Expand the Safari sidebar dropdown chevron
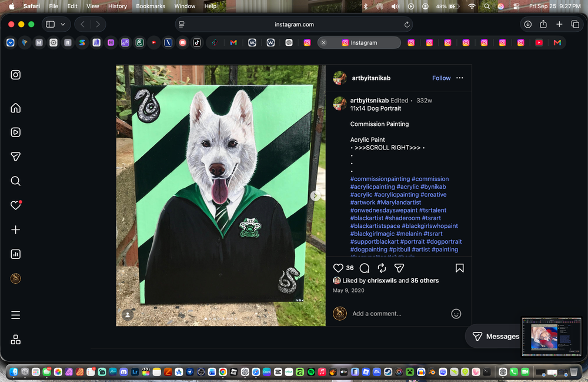The height and width of the screenshot is (382, 588). point(63,24)
